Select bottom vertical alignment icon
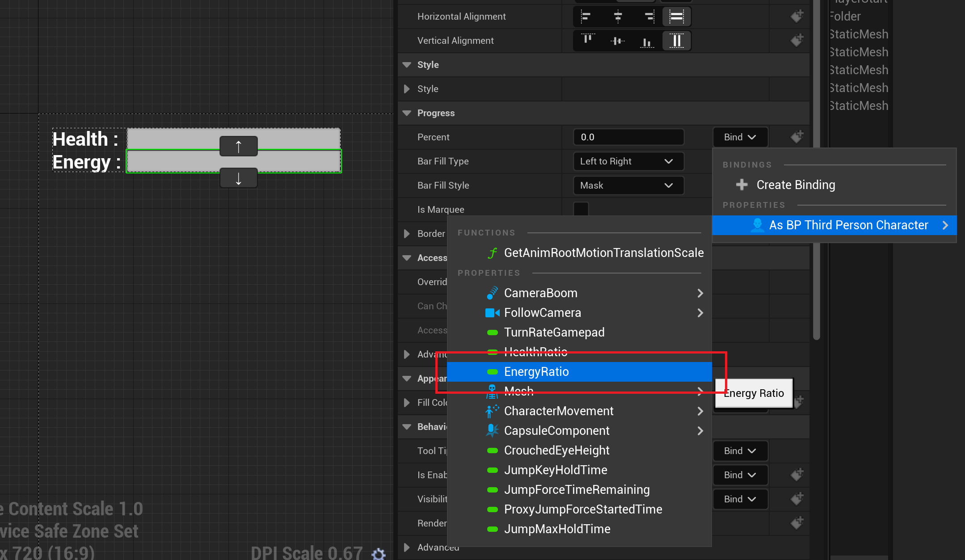The height and width of the screenshot is (560, 965). (647, 41)
